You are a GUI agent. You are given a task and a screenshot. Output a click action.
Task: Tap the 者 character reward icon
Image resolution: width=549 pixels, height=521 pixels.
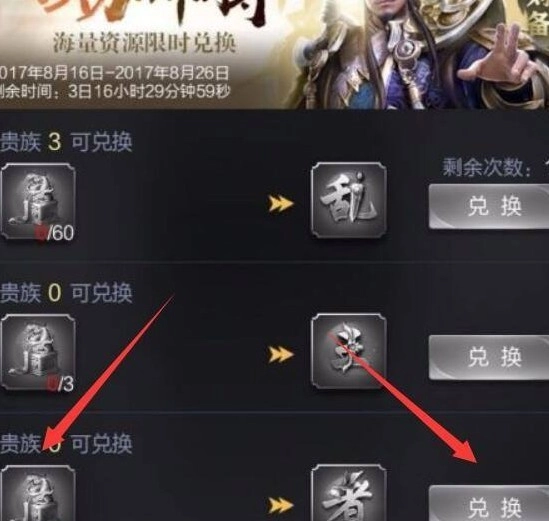349,493
